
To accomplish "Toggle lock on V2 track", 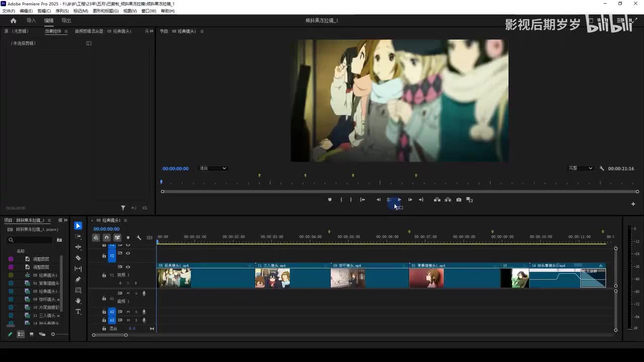I will coord(104,255).
